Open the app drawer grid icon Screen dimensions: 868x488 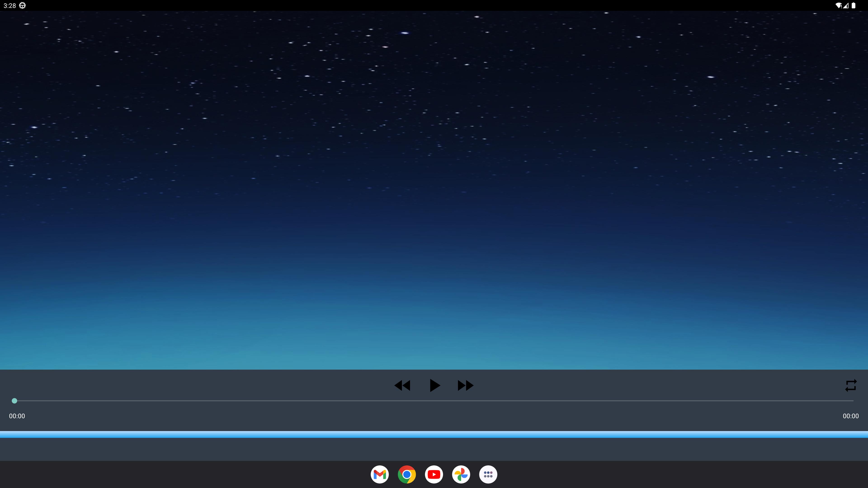(x=488, y=474)
